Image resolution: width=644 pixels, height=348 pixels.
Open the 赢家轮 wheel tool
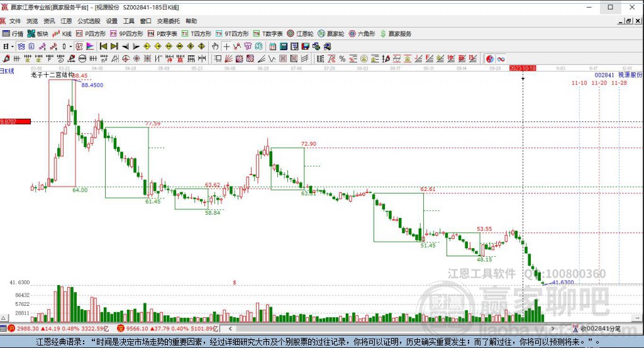tap(331, 34)
